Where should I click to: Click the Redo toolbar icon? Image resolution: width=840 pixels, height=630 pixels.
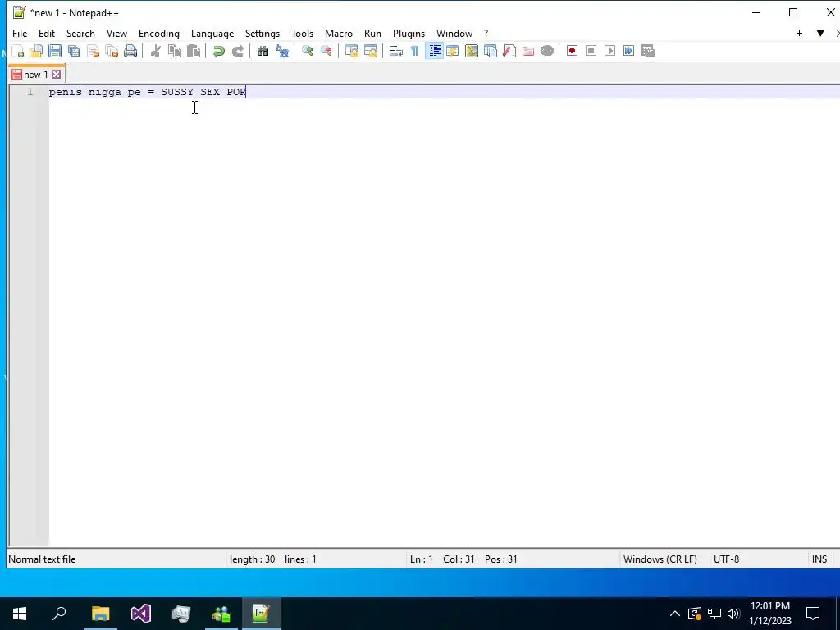coord(238,51)
